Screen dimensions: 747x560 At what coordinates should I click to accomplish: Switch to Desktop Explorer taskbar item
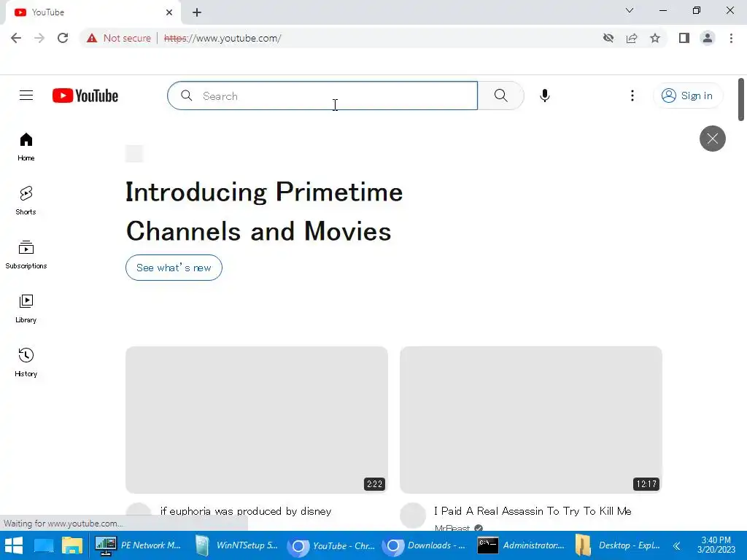click(x=617, y=545)
